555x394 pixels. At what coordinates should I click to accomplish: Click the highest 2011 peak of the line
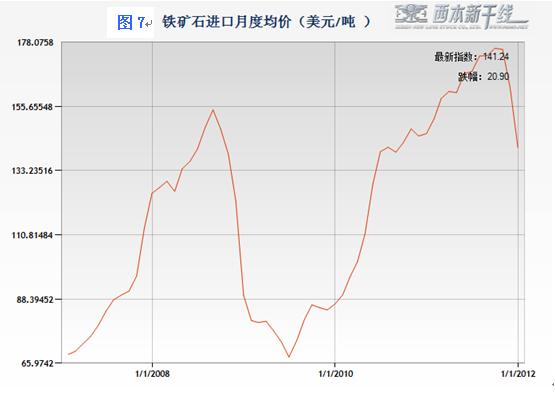pyautogui.click(x=496, y=48)
